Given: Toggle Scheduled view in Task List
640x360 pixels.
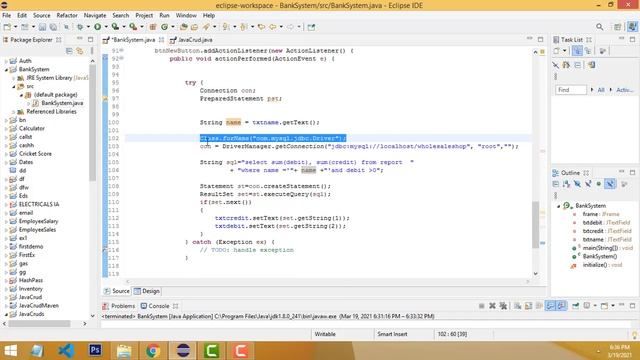Looking at the screenshot, I should tap(588, 51).
